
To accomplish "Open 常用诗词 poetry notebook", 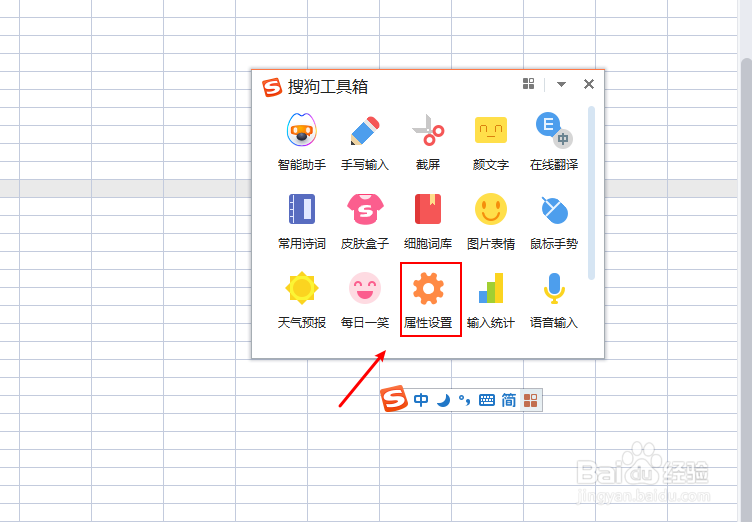I will click(302, 221).
